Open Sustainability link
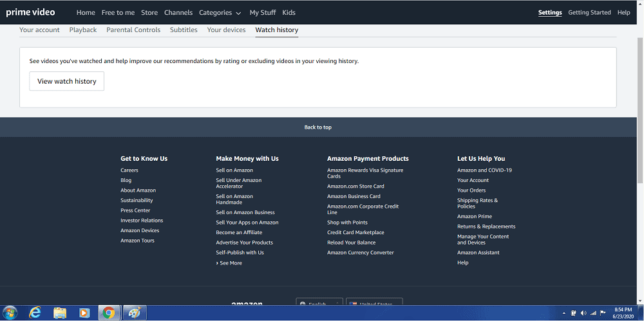This screenshot has height=321, width=644. point(137,200)
